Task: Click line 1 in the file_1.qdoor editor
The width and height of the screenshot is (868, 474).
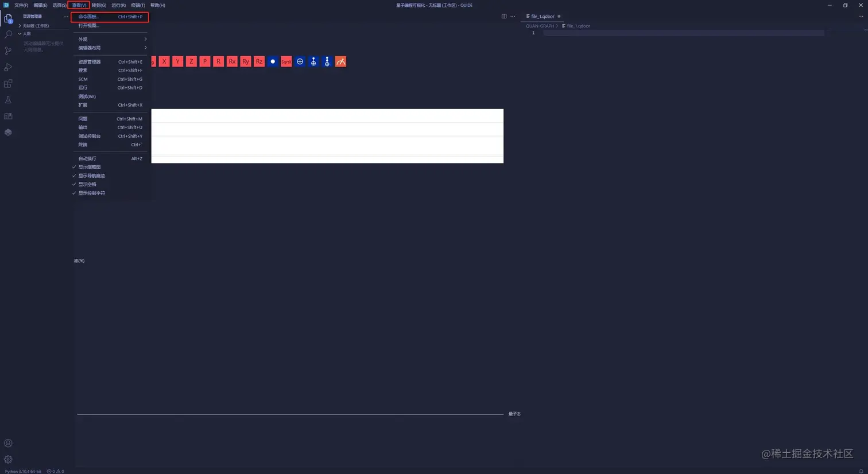Action: [683, 33]
